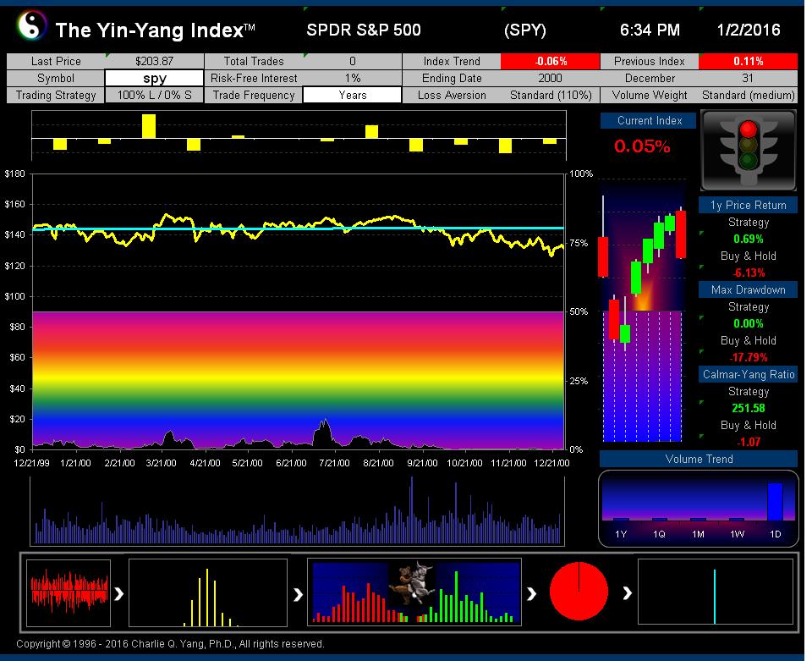The height and width of the screenshot is (661, 812).
Task: Click the Buy & Hold -1.07 value
Action: (x=749, y=442)
